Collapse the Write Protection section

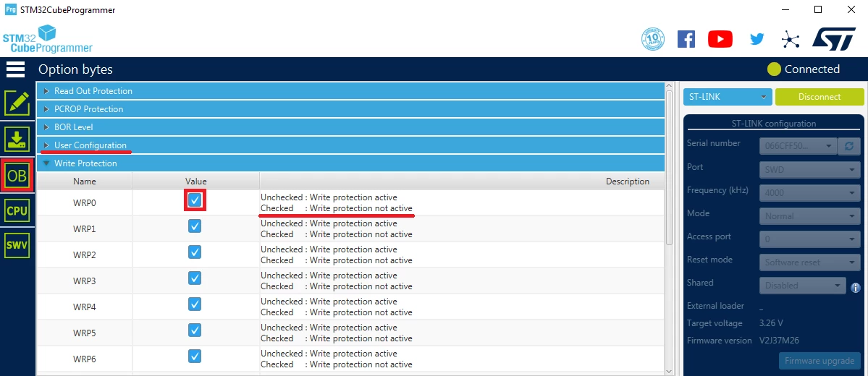point(350,163)
